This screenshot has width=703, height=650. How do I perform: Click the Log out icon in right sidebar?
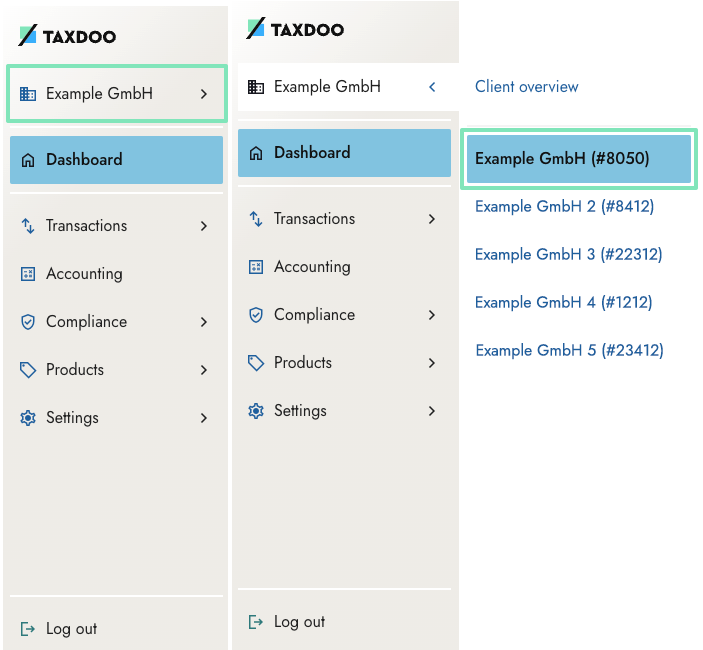256,622
